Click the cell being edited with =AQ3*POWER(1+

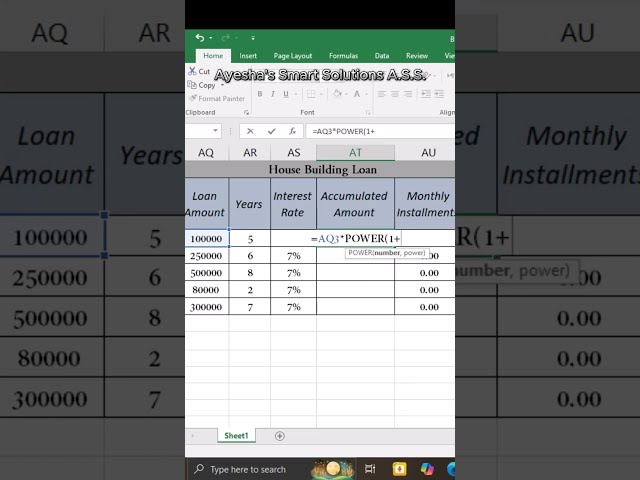tap(355, 238)
